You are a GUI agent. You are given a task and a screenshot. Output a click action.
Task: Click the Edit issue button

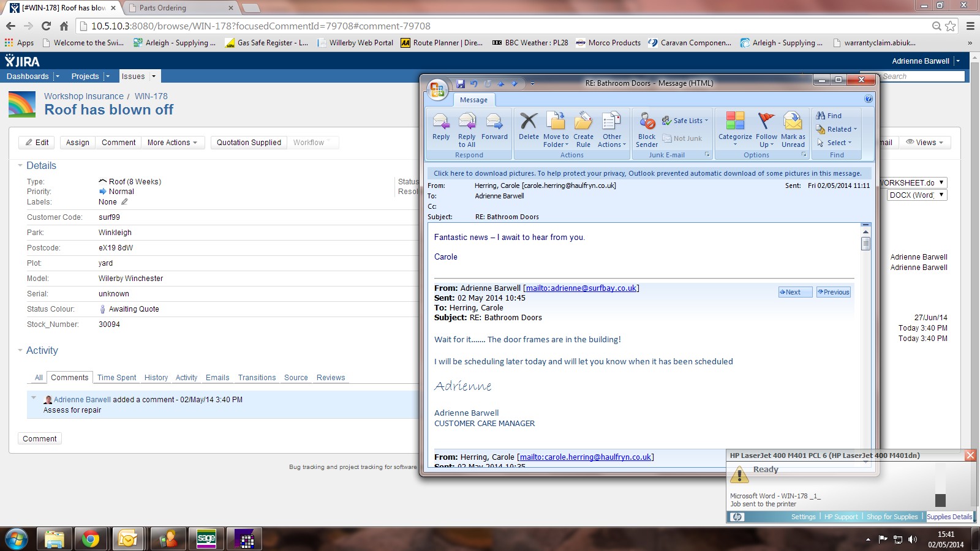(x=37, y=143)
